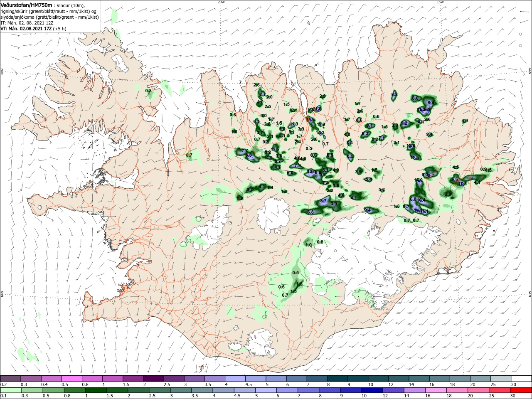This screenshot has height=399, width=532.
Task: Click the dark purple swatch between 2 and 2.5, upper legend row
Action: coord(153,378)
